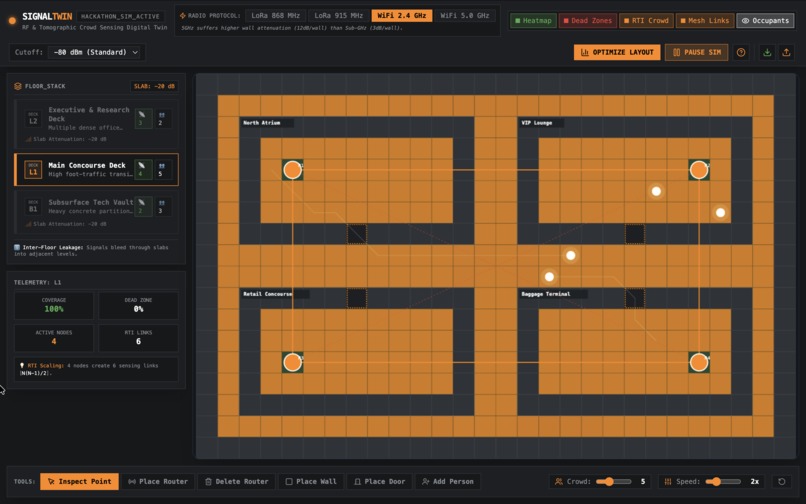Select the Add Person tool

[x=448, y=481]
